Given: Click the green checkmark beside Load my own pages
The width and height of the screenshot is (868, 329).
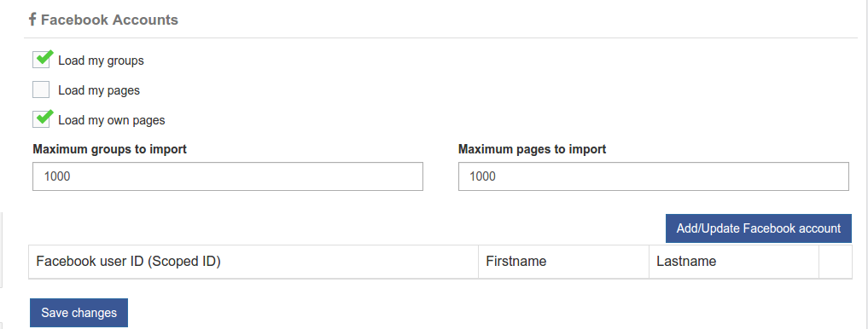Looking at the screenshot, I should [x=44, y=116].
